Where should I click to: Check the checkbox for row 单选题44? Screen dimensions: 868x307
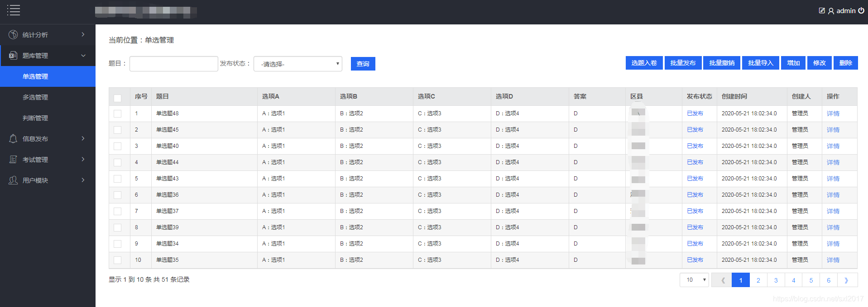pos(118,162)
